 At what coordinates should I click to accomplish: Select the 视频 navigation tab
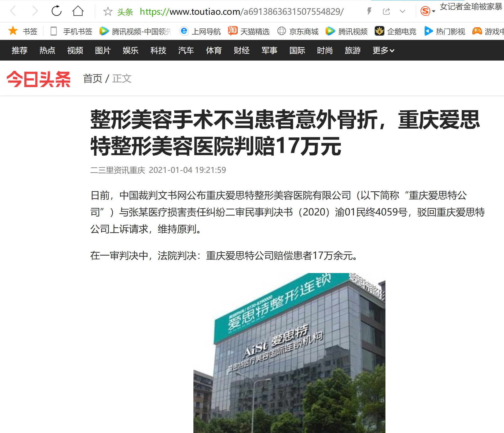pyautogui.click(x=75, y=50)
